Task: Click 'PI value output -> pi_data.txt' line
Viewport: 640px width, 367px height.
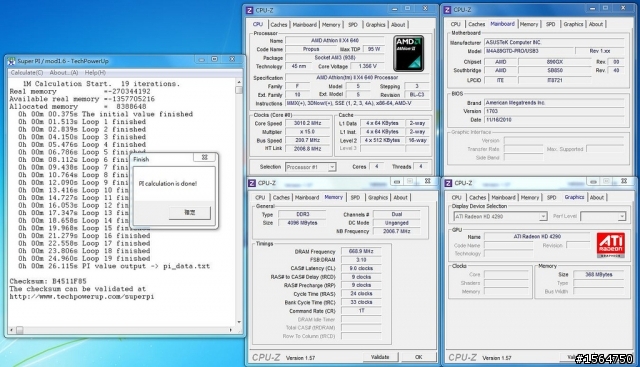Action: (x=114, y=266)
